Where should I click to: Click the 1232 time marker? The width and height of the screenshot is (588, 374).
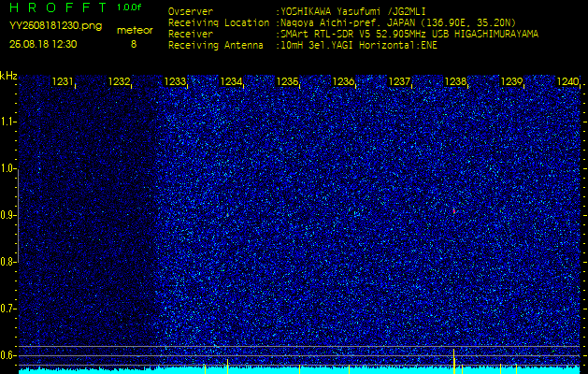tap(119, 81)
